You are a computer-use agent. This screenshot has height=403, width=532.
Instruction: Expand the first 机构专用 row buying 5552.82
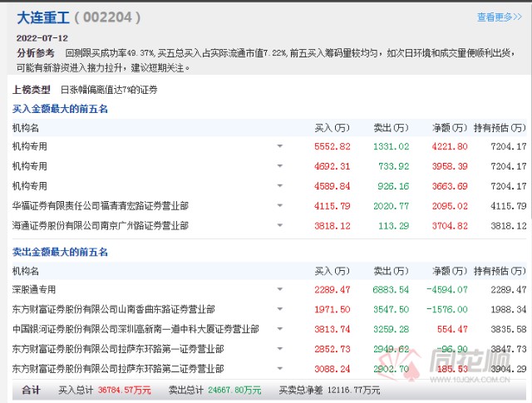click(x=280, y=146)
